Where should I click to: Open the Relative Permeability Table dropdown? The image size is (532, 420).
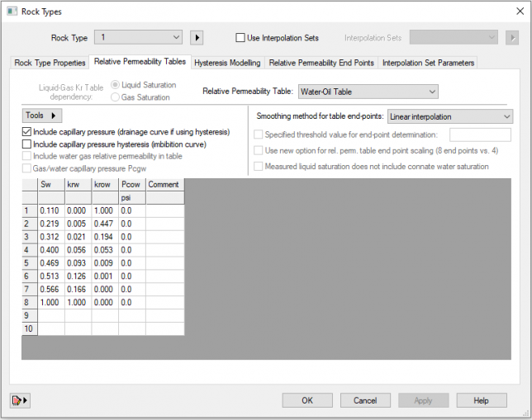coord(431,92)
